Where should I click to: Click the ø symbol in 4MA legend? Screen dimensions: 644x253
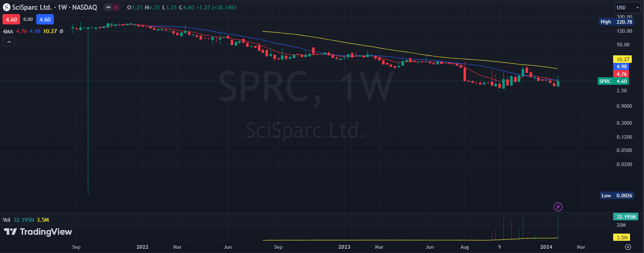click(61, 31)
